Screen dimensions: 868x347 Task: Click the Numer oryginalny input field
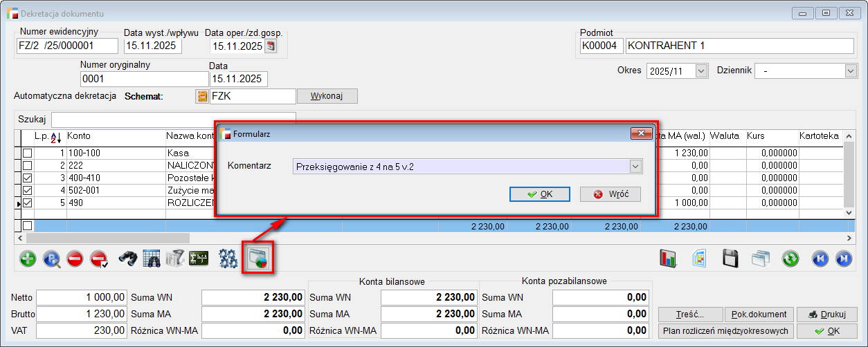coord(142,79)
